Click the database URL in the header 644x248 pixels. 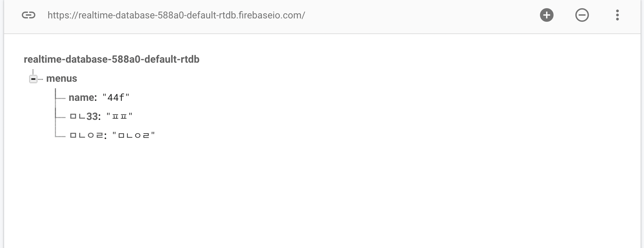[176, 15]
